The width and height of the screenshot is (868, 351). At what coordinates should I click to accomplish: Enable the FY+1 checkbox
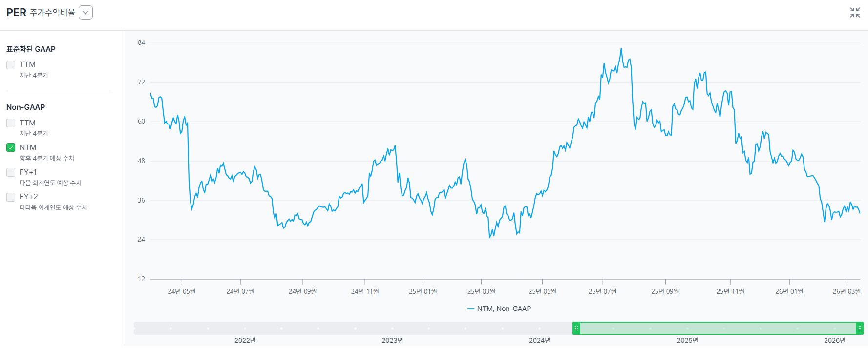point(11,172)
